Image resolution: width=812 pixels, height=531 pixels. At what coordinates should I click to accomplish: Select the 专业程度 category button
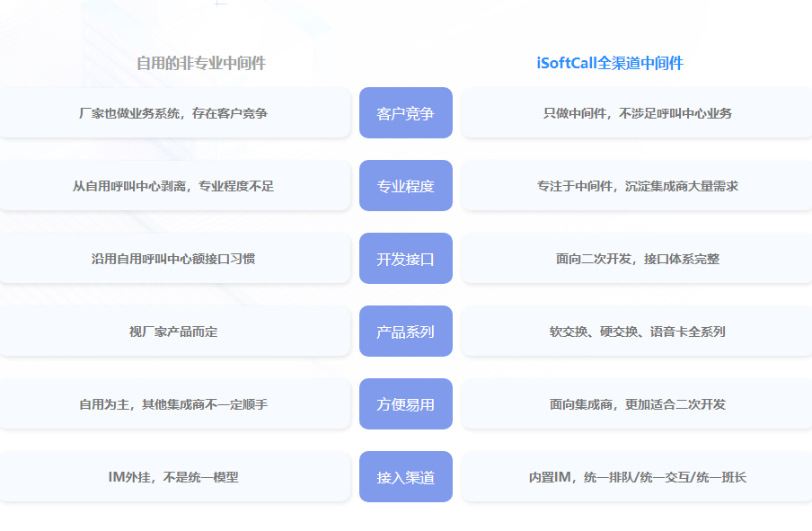tap(405, 185)
